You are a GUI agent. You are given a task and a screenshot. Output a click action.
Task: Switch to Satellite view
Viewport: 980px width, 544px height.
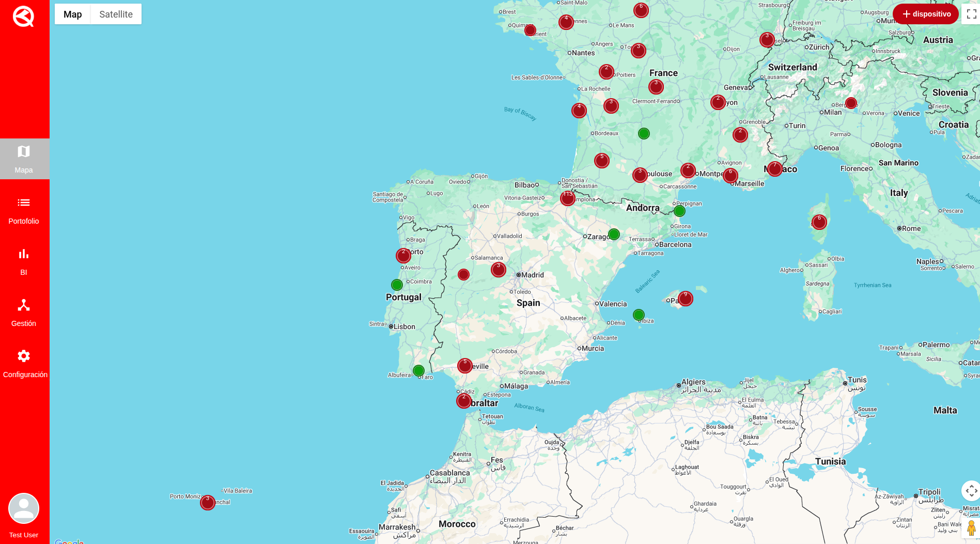click(x=116, y=14)
